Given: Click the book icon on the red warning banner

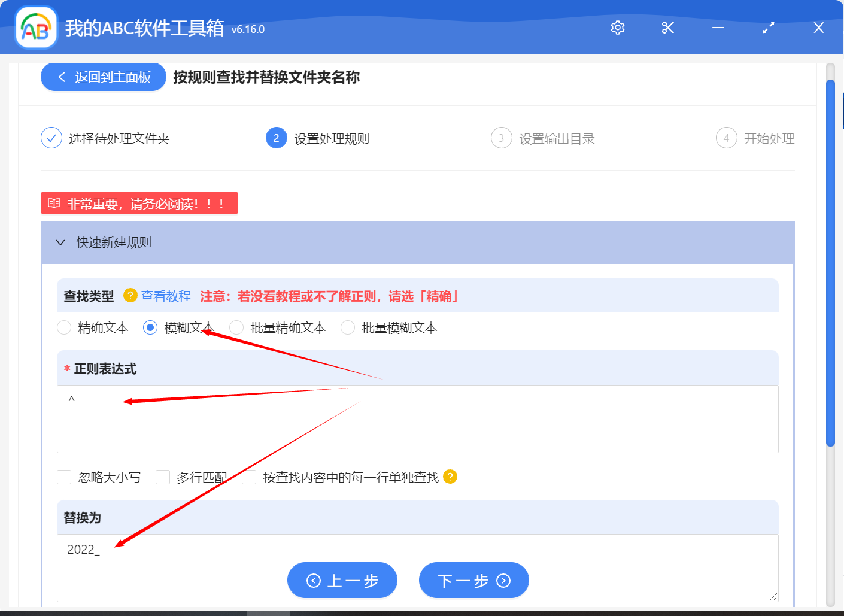Looking at the screenshot, I should (x=53, y=203).
